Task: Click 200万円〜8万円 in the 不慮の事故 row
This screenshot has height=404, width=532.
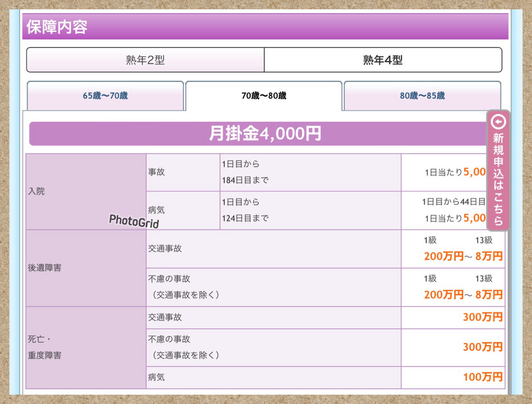Action: tap(463, 295)
